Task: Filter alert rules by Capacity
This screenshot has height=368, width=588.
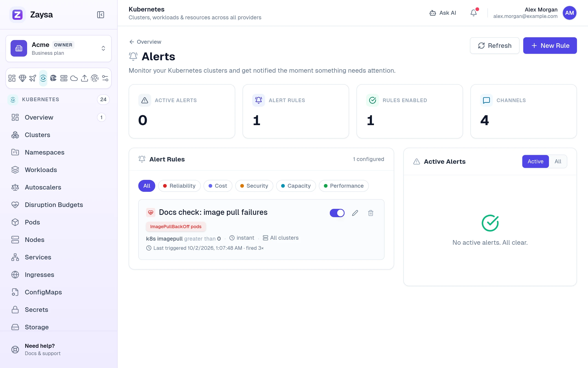Action: 296,186
